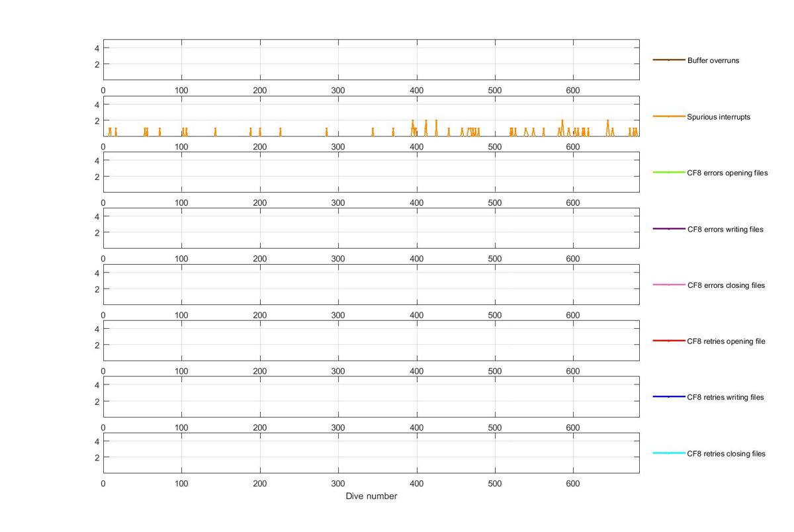
Task: Click the "600" tick beneath the CF8 retries closing plot
Action: (573, 484)
